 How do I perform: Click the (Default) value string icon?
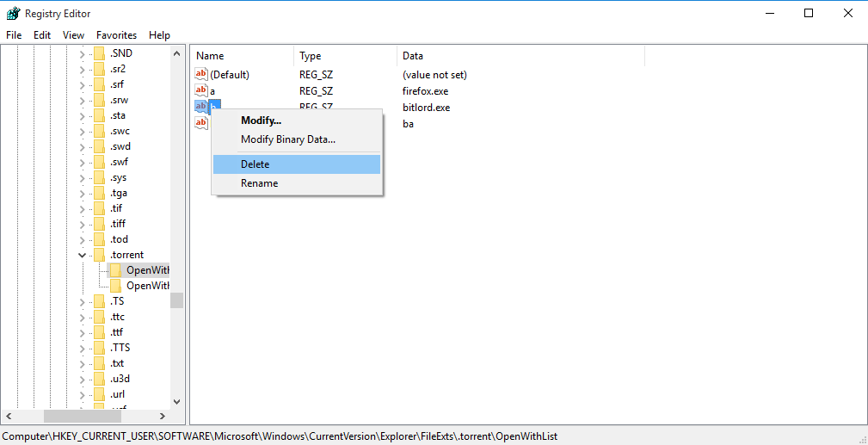coord(201,74)
